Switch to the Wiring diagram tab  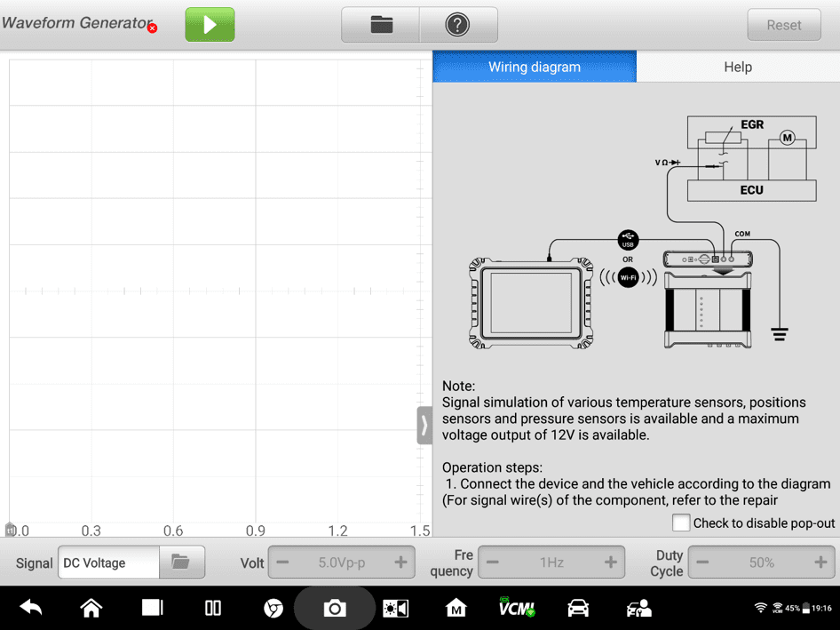(535, 67)
